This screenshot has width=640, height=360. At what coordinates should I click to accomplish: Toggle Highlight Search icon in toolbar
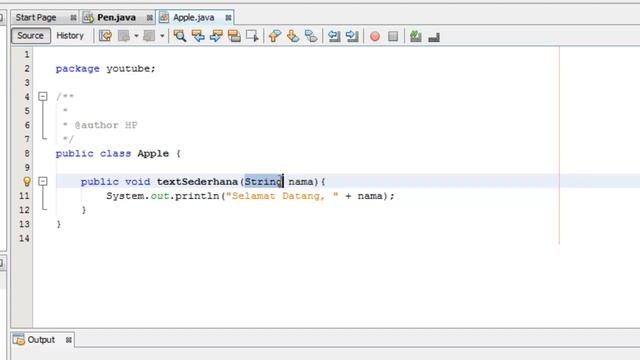(x=234, y=36)
